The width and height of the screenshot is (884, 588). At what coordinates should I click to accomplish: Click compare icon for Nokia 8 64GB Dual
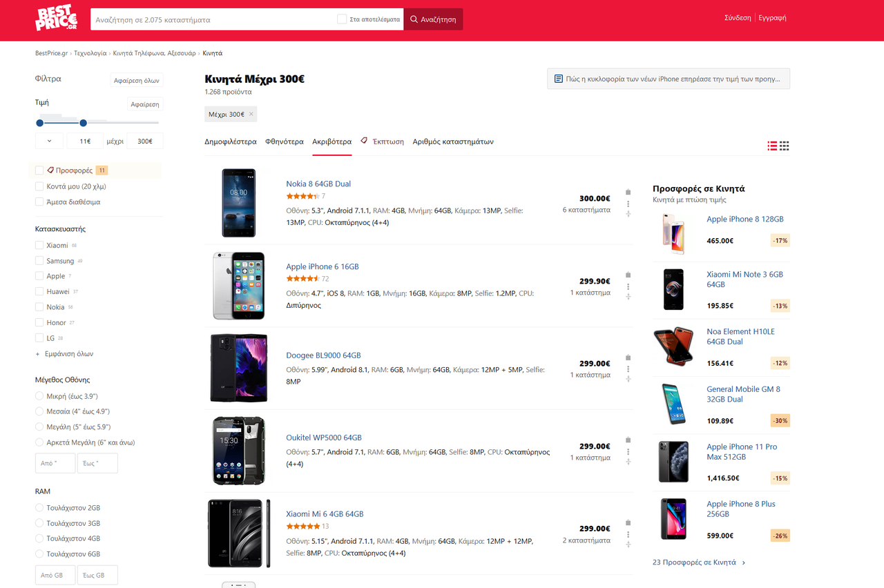coord(628,214)
